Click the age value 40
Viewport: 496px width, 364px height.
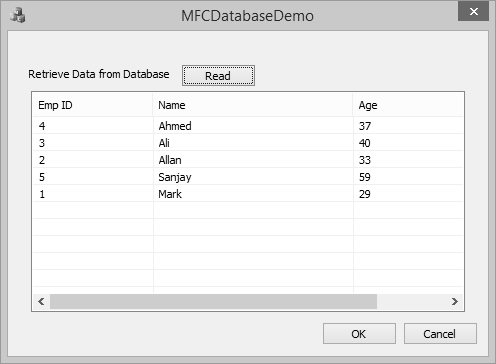coord(365,143)
